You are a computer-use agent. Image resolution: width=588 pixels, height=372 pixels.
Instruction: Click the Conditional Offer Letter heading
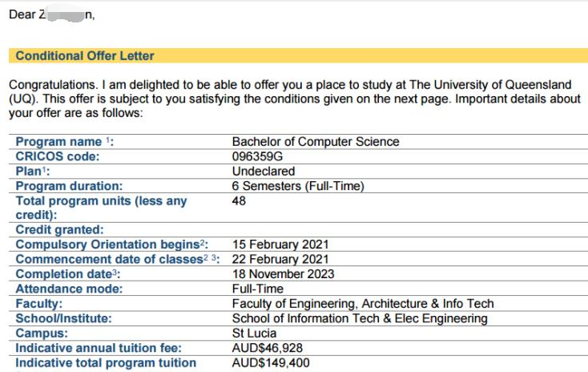tap(85, 56)
